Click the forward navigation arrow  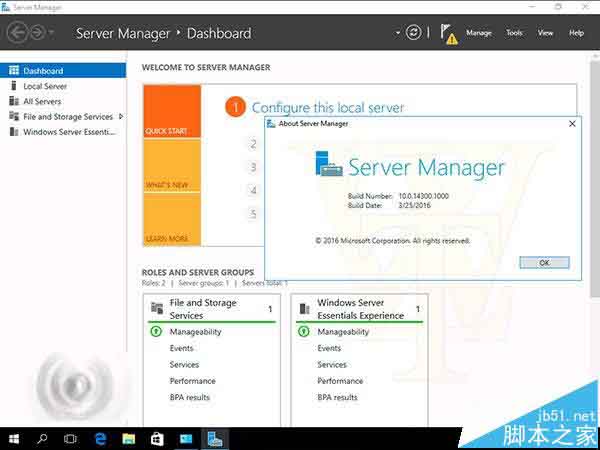(x=38, y=33)
